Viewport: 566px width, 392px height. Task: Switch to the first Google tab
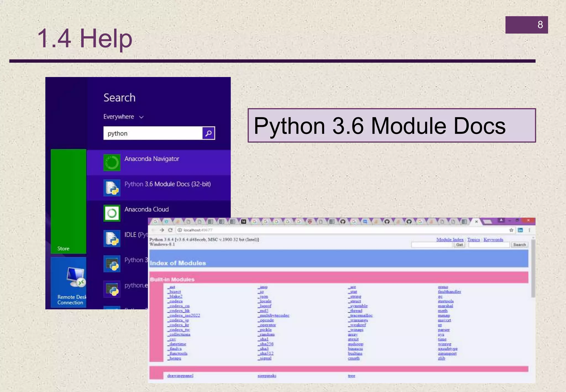pos(155,221)
